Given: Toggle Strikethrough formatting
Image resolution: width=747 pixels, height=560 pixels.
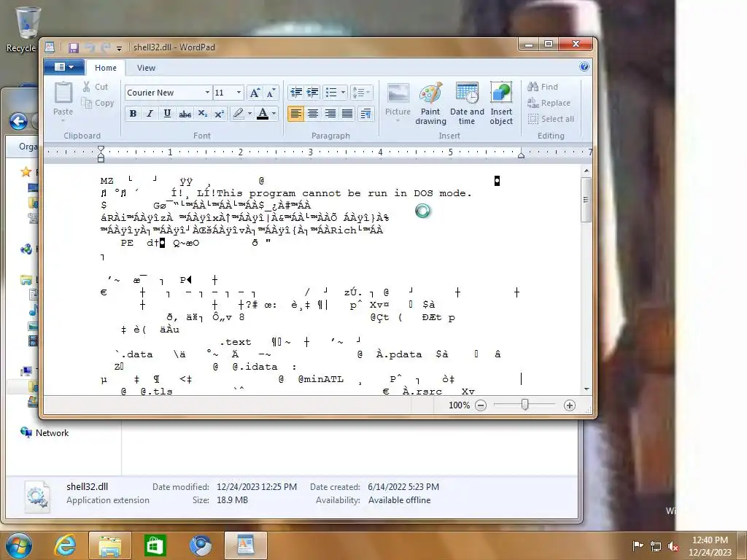Looking at the screenshot, I should point(185,113).
